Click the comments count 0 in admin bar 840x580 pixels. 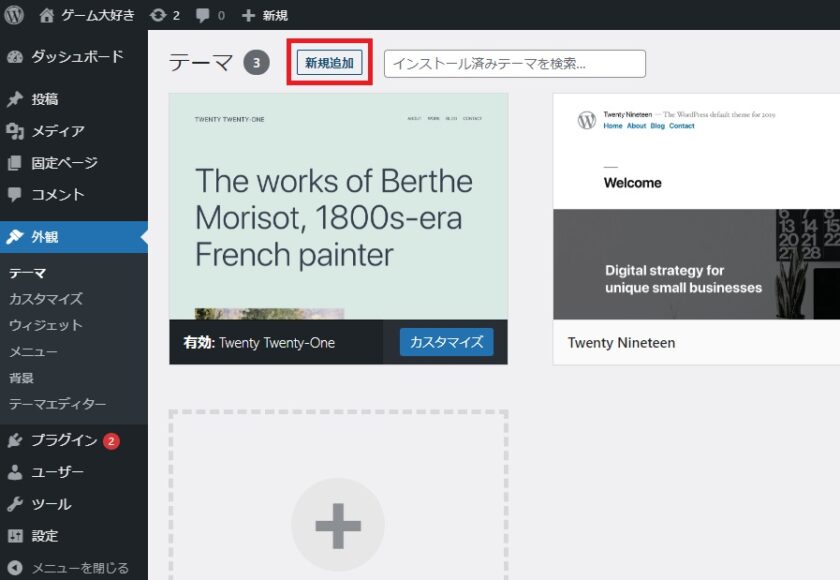(x=221, y=16)
